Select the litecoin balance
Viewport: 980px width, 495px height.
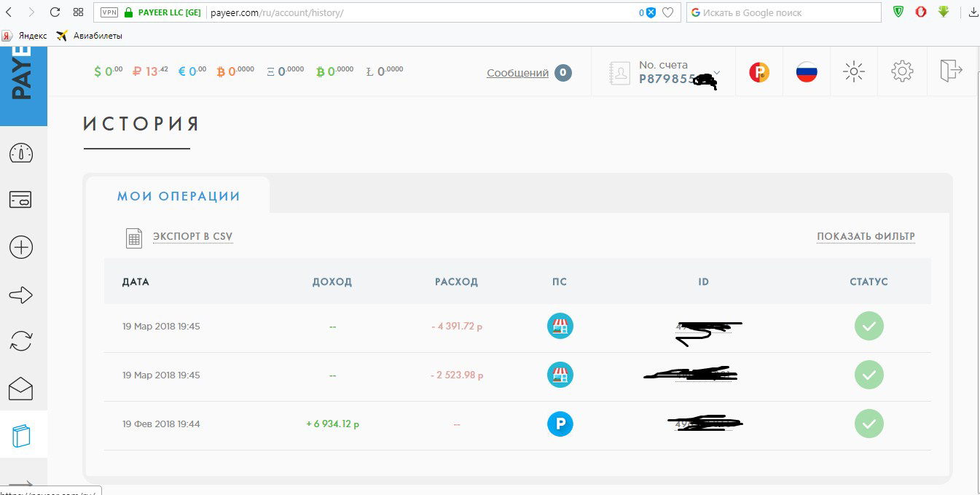coord(384,71)
